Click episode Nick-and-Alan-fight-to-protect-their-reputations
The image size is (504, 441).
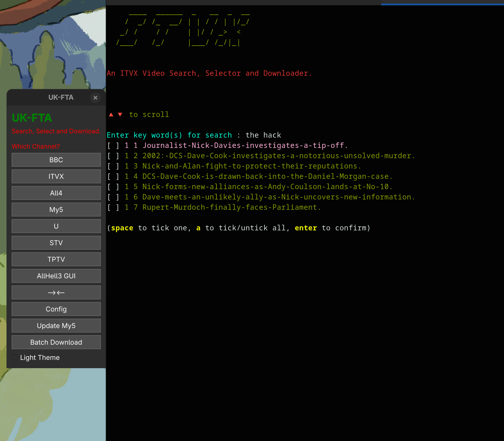click(251, 166)
